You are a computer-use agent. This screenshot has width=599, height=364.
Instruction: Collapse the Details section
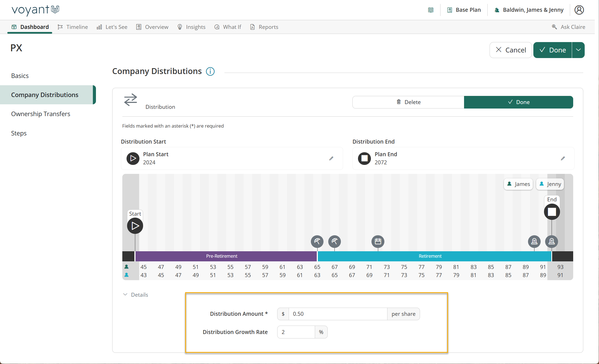coord(136,295)
